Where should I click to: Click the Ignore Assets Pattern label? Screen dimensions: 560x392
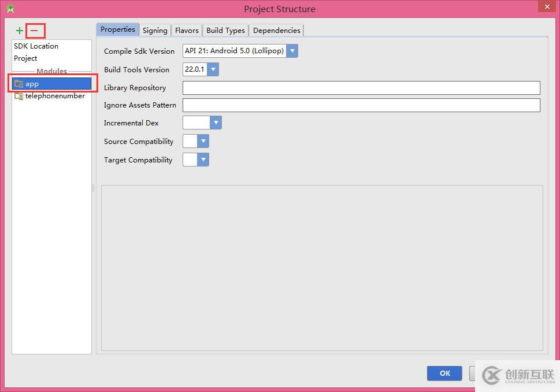click(140, 105)
